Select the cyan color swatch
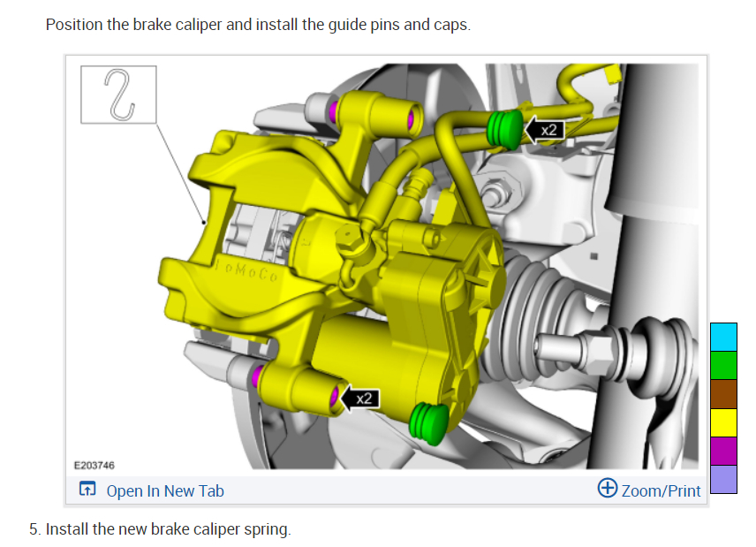This screenshot has height=547, width=756. pos(723,338)
